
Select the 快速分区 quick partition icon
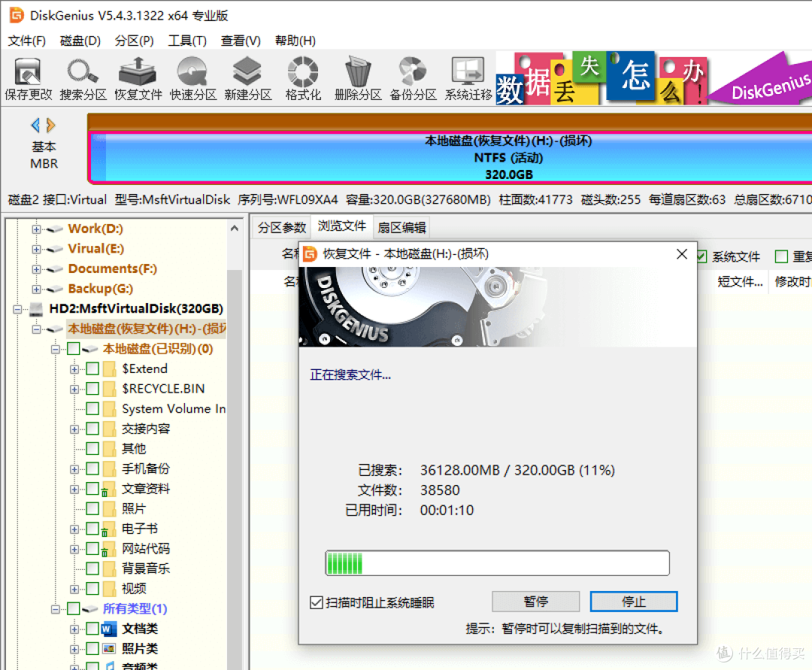[192, 79]
